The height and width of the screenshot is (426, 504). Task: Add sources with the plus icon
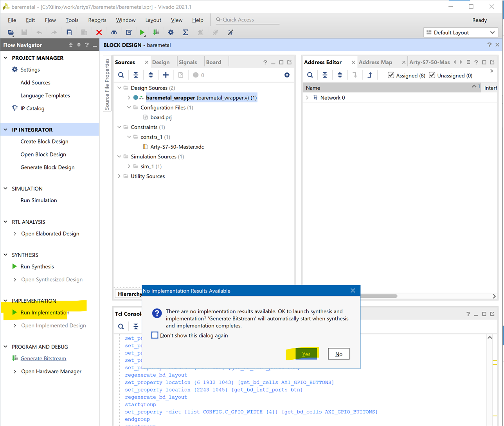tap(166, 75)
